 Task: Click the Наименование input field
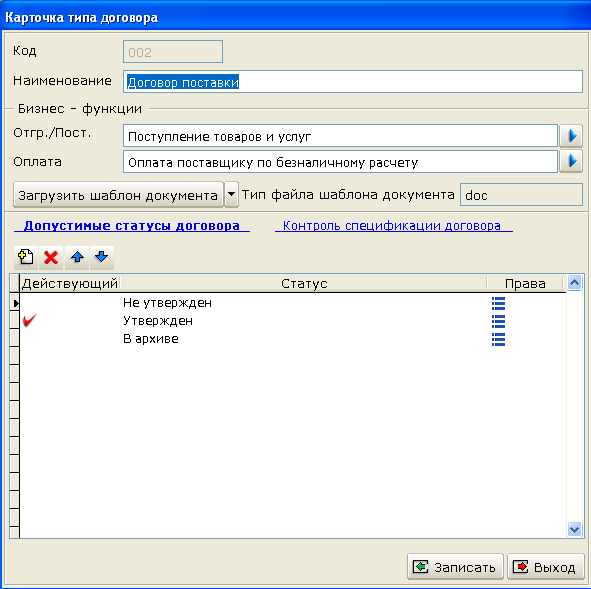[x=353, y=82]
